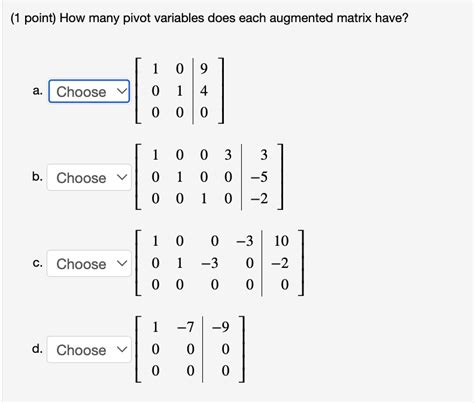Click the -2 entry in matrix c's augmented column
Screen dimensions: 474x403
280,263
